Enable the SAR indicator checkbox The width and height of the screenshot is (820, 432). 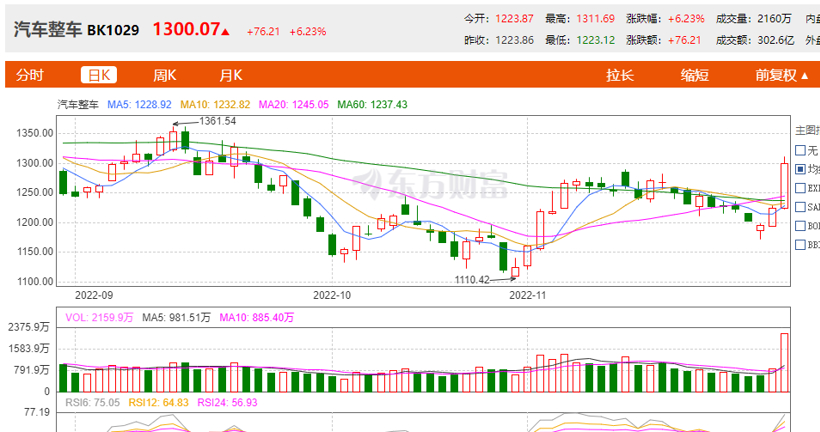point(800,206)
